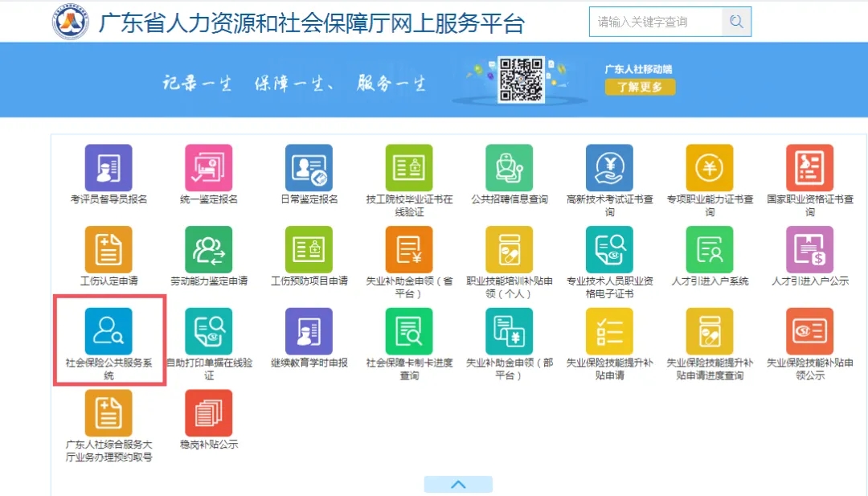The image size is (868, 496).
Task: Click the search magnifier button
Action: 736,22
